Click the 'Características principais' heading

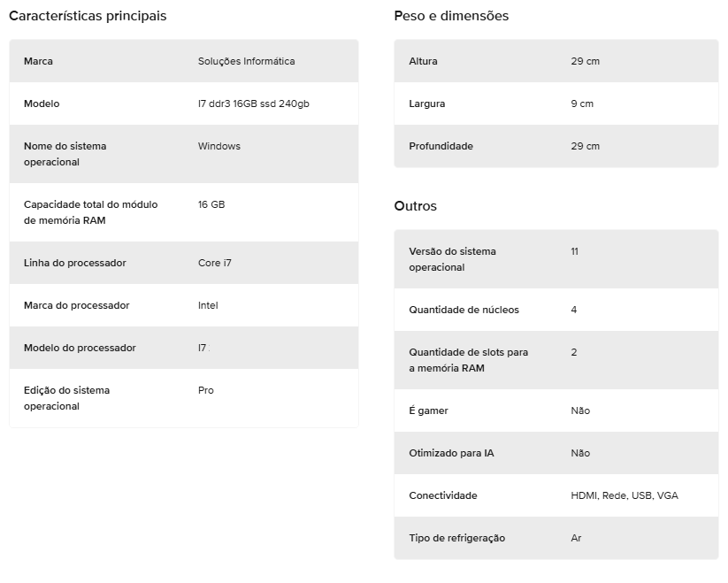[x=88, y=16]
